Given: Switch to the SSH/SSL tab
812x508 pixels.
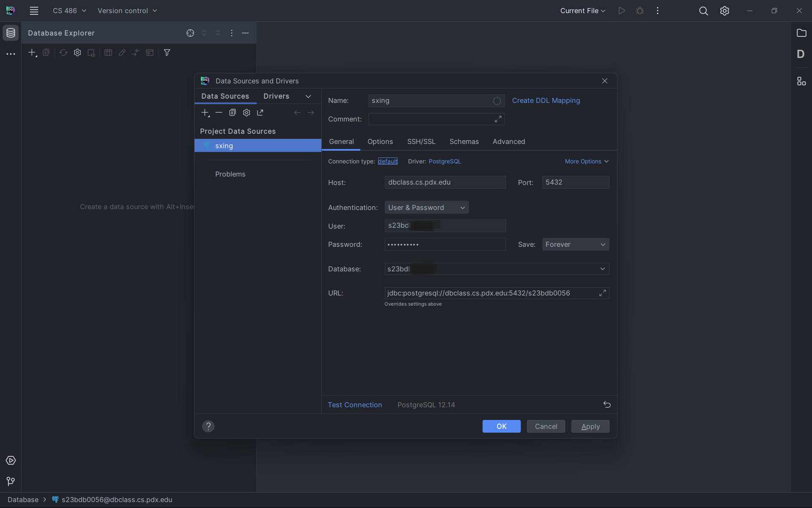Looking at the screenshot, I should point(421,141).
